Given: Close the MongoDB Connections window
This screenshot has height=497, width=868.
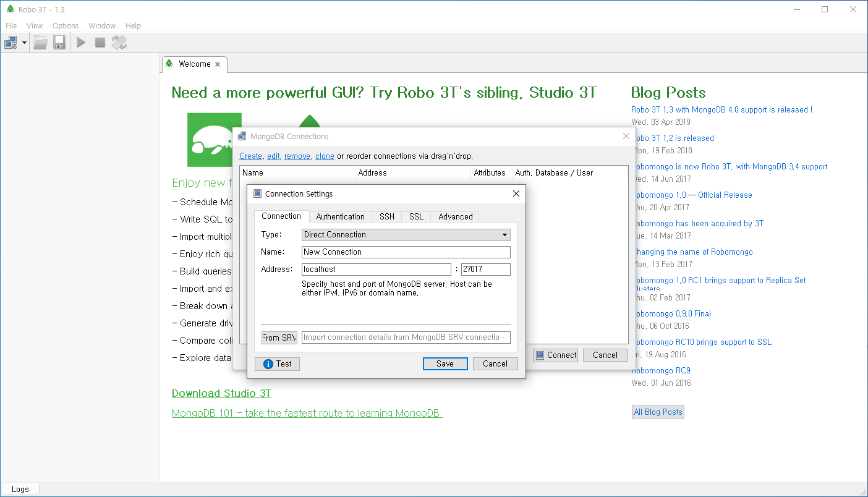Looking at the screenshot, I should (x=626, y=137).
